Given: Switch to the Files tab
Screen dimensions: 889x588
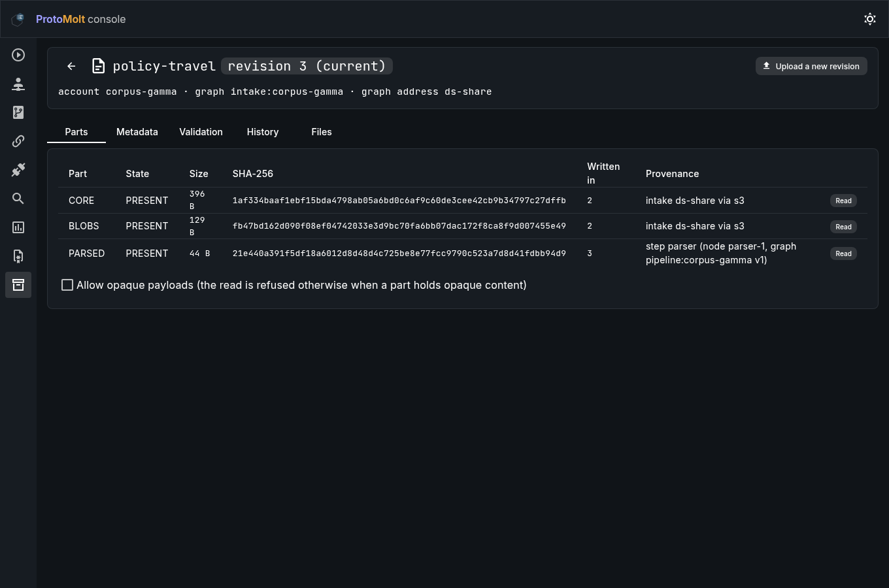Looking at the screenshot, I should 322,132.
